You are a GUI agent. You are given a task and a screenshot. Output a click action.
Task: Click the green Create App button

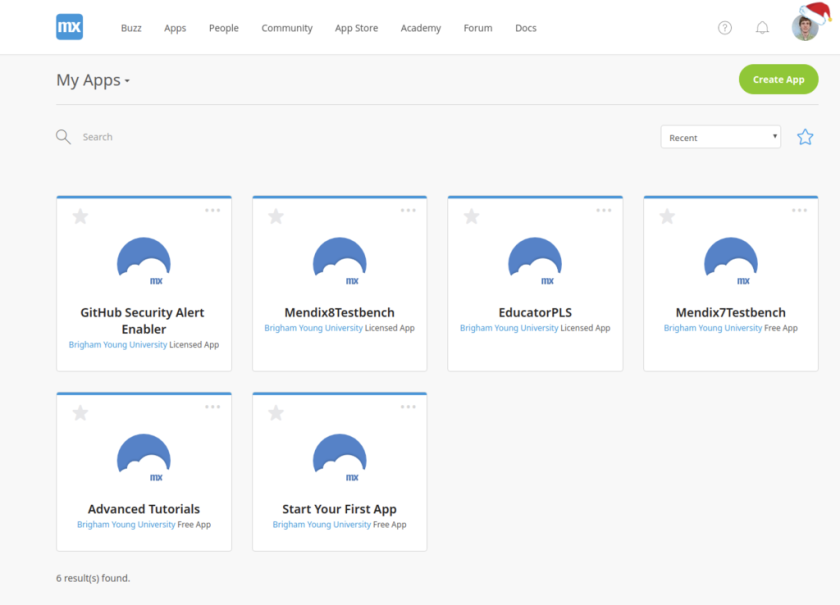778,79
